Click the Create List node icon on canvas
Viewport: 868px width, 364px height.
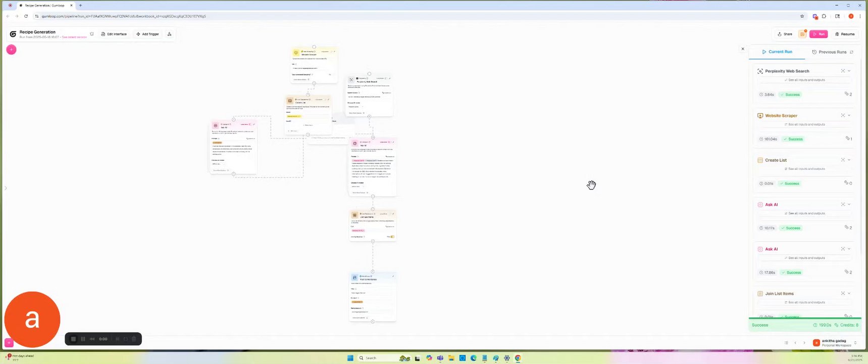click(x=290, y=101)
